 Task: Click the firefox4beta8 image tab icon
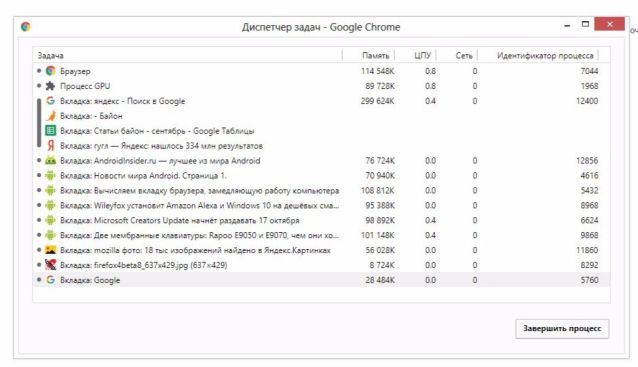50,265
